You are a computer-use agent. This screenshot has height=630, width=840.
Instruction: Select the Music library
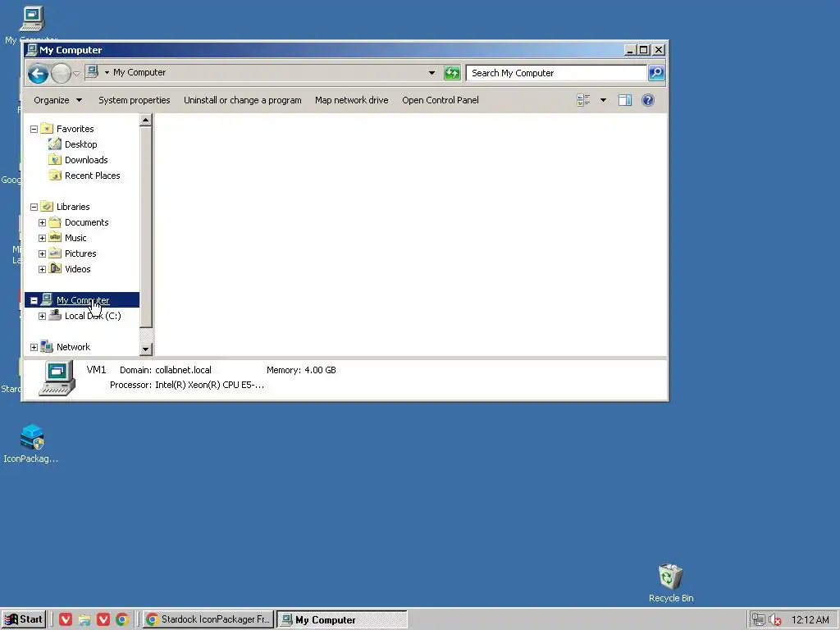pos(75,238)
